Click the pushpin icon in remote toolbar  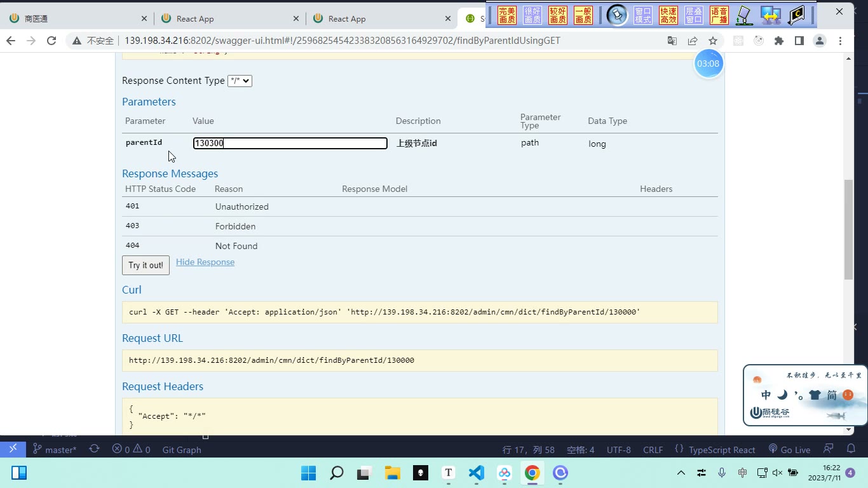tap(616, 15)
